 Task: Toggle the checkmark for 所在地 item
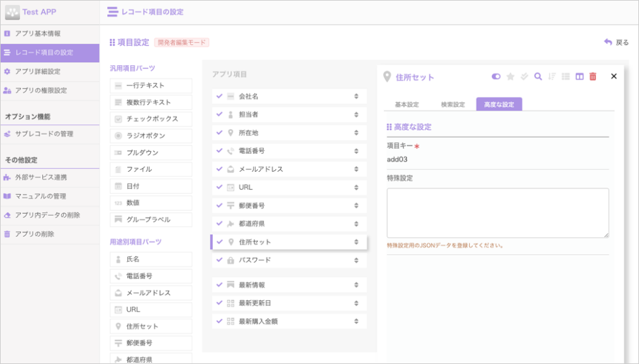coord(219,132)
